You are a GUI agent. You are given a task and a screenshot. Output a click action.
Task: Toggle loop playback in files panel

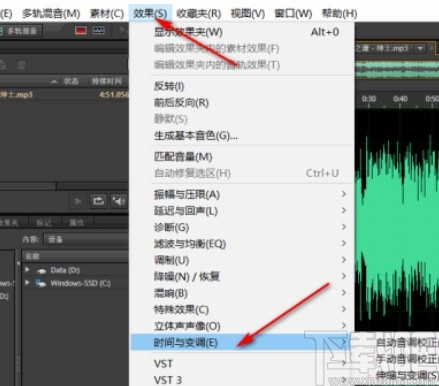click(x=98, y=201)
